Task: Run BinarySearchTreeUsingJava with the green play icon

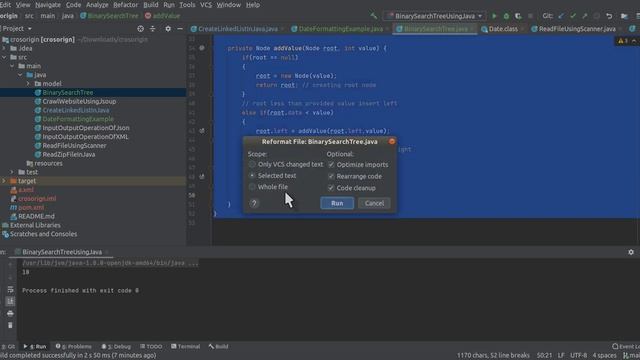Action: (494, 16)
